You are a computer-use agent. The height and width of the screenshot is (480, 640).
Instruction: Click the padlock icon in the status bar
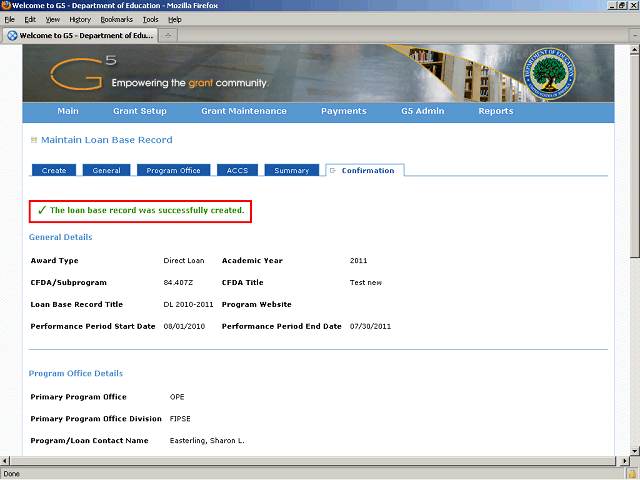point(633,474)
